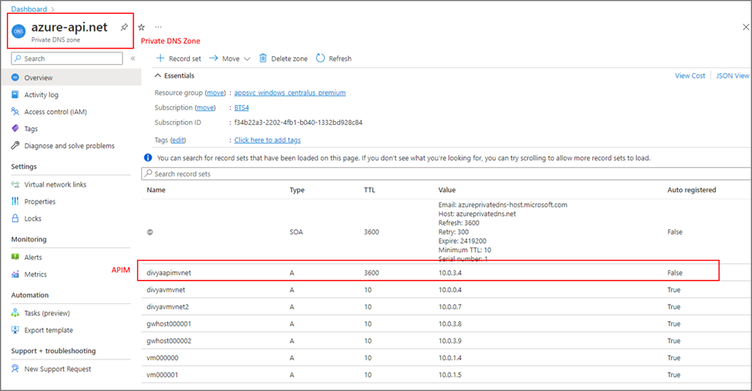Open the appsvc_windows_centralus_premium resource group link
Screen dimensions: 752x391
[290, 93]
